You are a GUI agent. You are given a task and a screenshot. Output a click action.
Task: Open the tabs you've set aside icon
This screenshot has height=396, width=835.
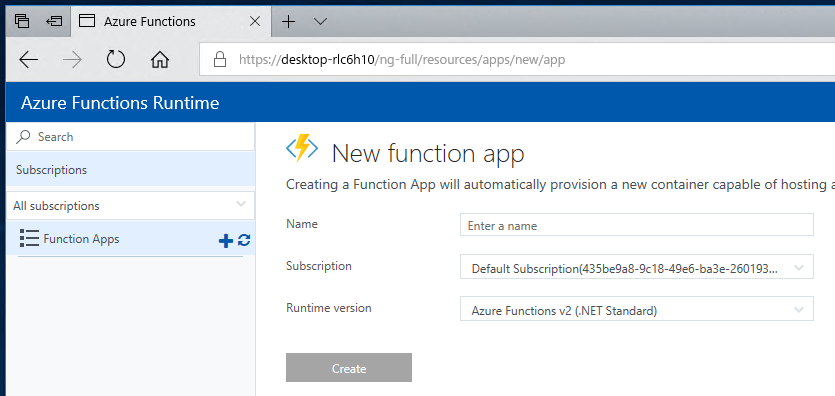22,21
